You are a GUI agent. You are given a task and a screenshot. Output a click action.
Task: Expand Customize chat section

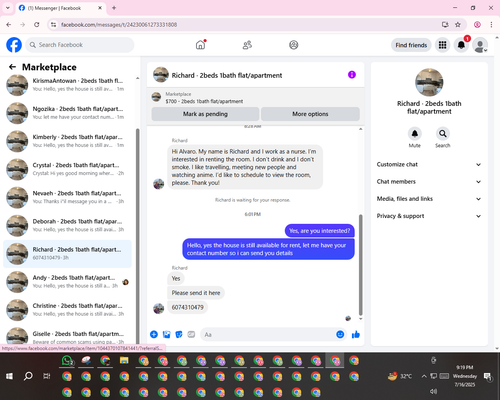(429, 164)
